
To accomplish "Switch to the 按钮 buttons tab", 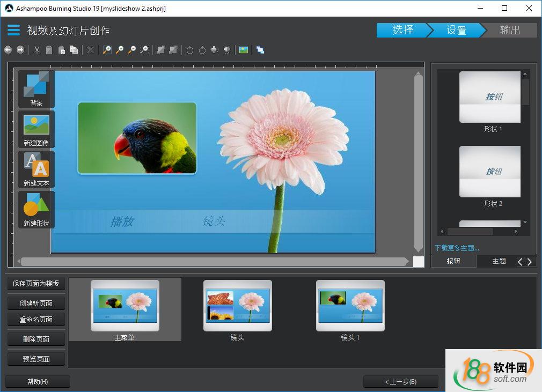I will pyautogui.click(x=453, y=261).
